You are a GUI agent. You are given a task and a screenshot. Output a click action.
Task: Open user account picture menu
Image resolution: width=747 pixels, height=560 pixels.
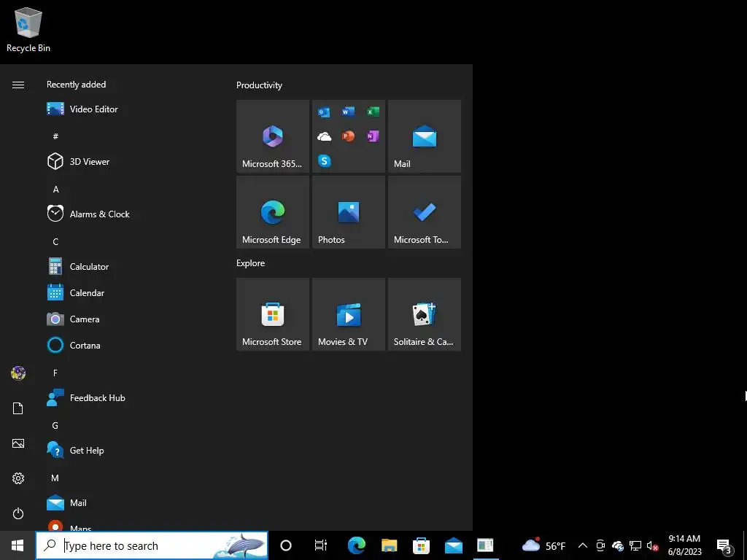18,373
